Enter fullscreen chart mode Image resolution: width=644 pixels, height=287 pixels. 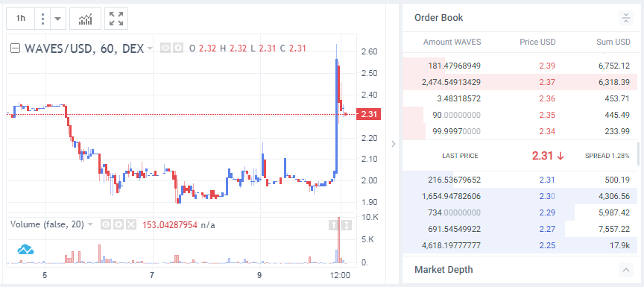point(116,19)
